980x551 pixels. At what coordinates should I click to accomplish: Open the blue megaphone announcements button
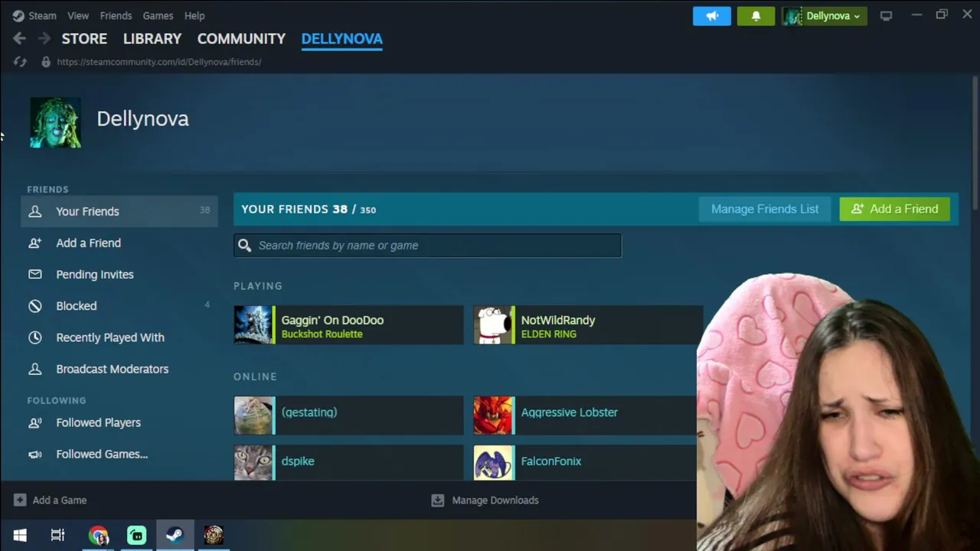(x=712, y=15)
